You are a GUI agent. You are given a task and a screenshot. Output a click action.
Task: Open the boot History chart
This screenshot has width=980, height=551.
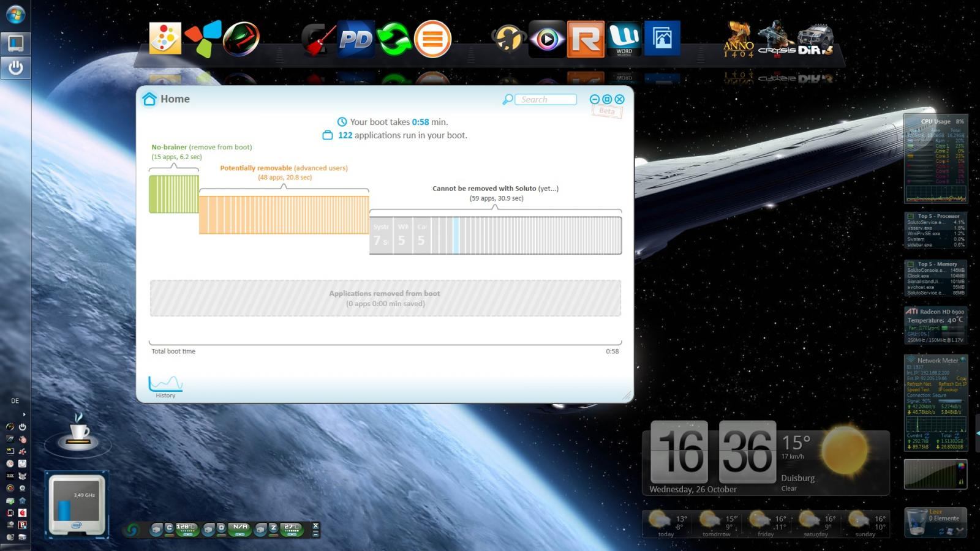coord(165,387)
